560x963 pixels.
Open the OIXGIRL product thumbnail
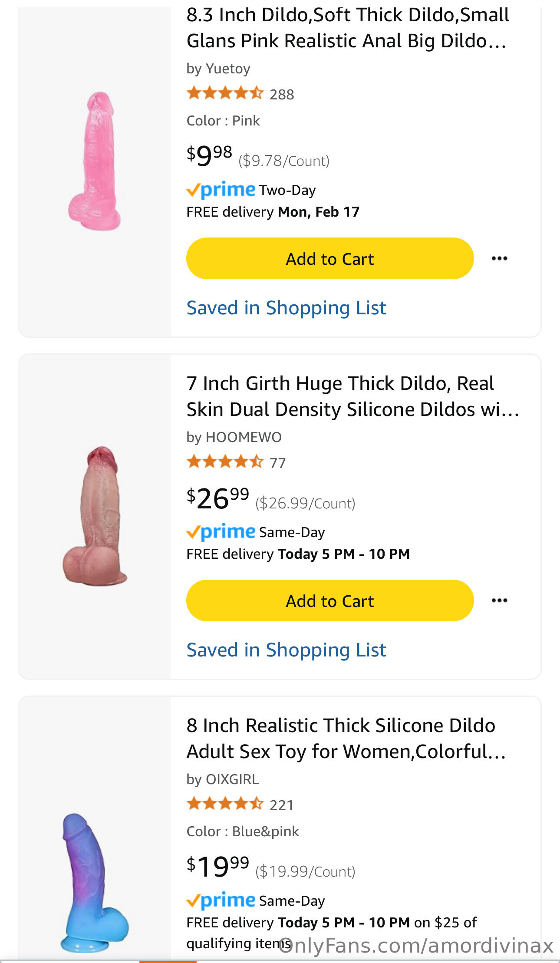point(95,881)
